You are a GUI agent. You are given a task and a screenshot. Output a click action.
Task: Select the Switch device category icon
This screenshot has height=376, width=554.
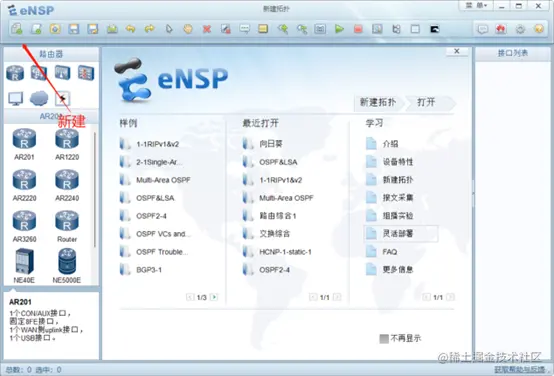point(39,73)
